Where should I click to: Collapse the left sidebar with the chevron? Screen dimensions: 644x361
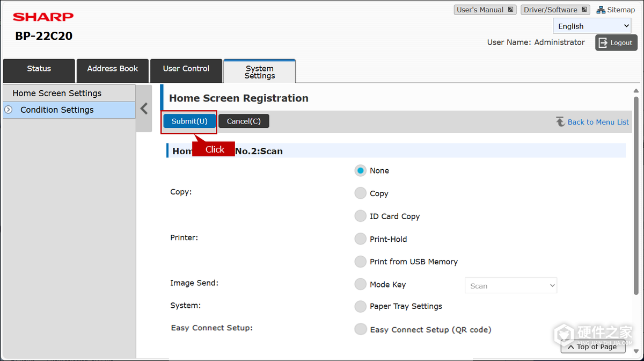[x=144, y=109]
